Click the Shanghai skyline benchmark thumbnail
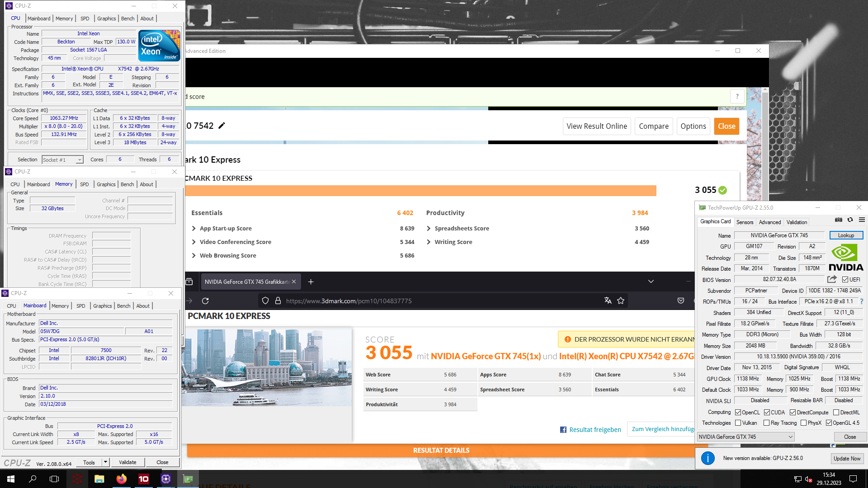The height and width of the screenshot is (488, 868). click(x=267, y=368)
